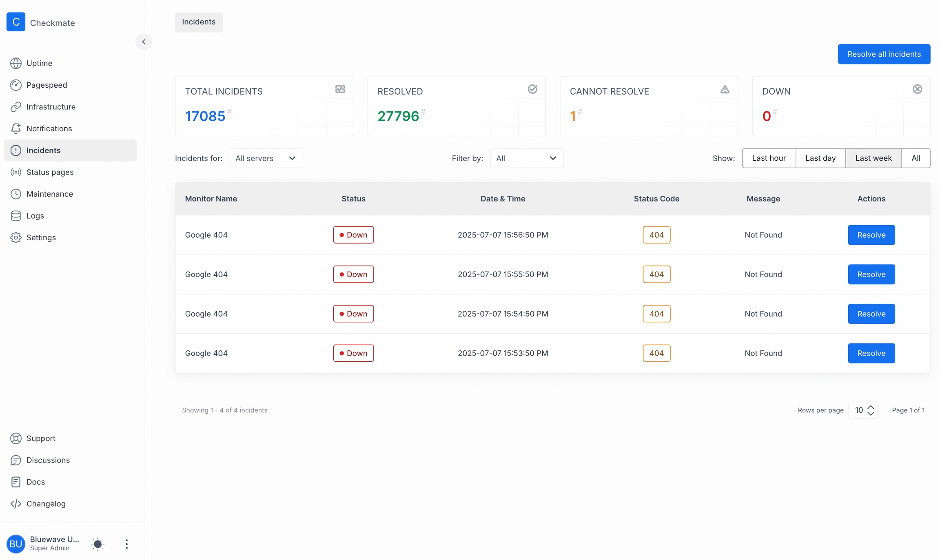Show incidents from the Last hour
This screenshot has width=940, height=560.
(x=769, y=158)
